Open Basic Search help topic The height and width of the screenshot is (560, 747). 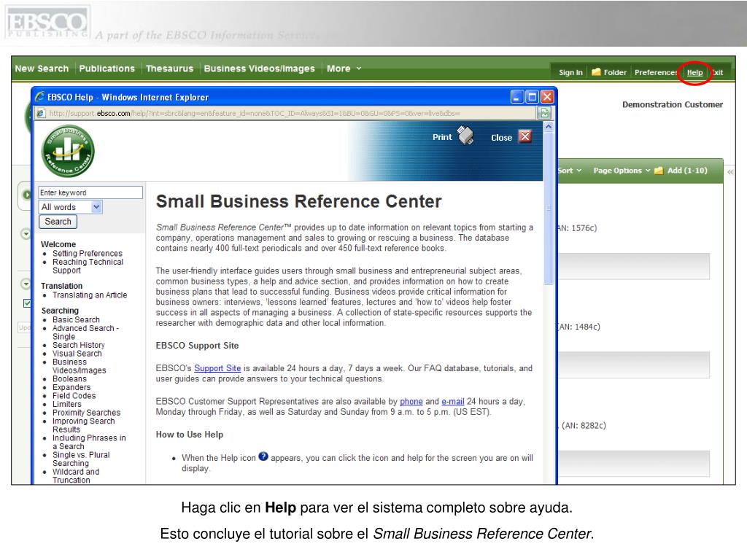[x=76, y=319]
